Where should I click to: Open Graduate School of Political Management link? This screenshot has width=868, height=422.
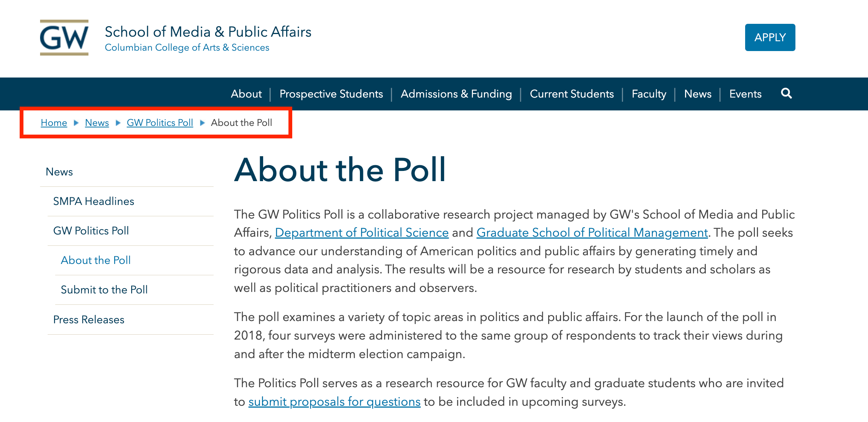(x=592, y=233)
